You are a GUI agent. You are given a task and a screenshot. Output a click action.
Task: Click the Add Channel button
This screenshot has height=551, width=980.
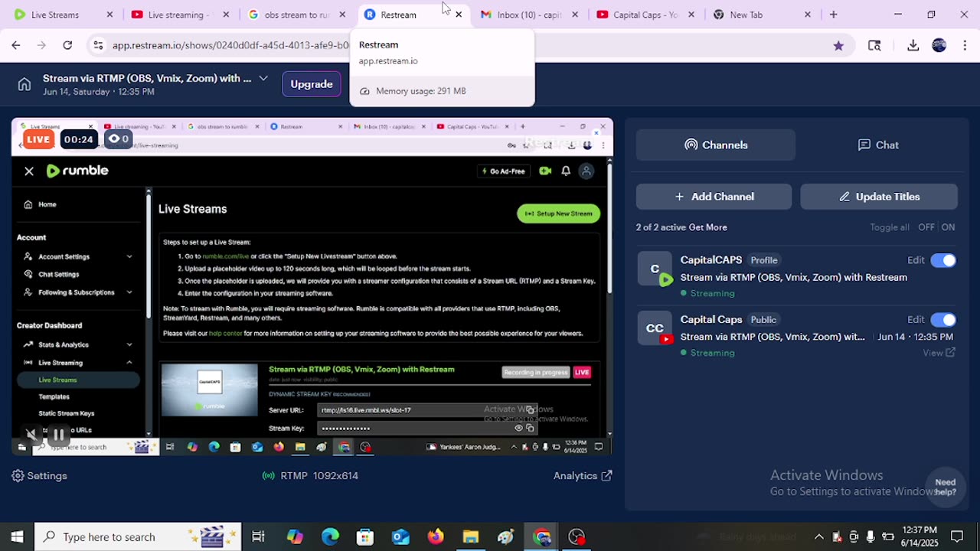click(714, 197)
